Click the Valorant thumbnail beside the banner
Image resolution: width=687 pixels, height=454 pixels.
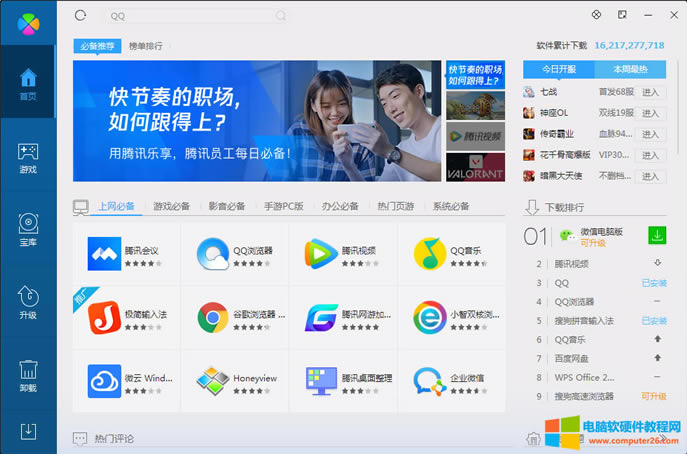click(475, 166)
